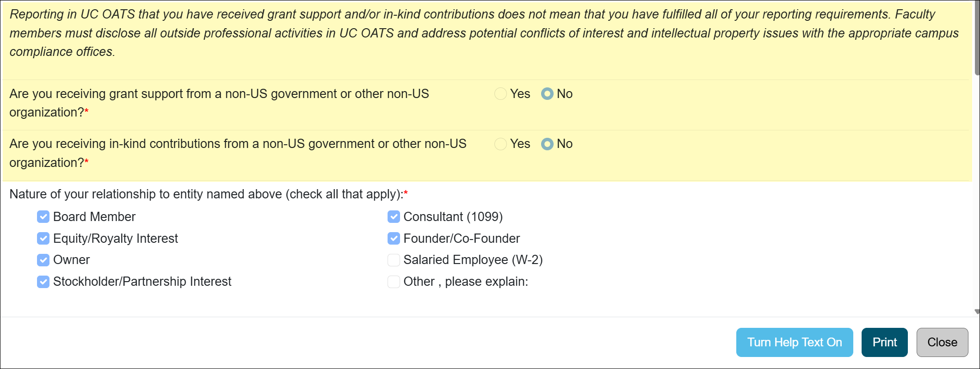This screenshot has height=369, width=980.
Task: Uncheck Stockholder/Partnership Interest
Action: 43,282
